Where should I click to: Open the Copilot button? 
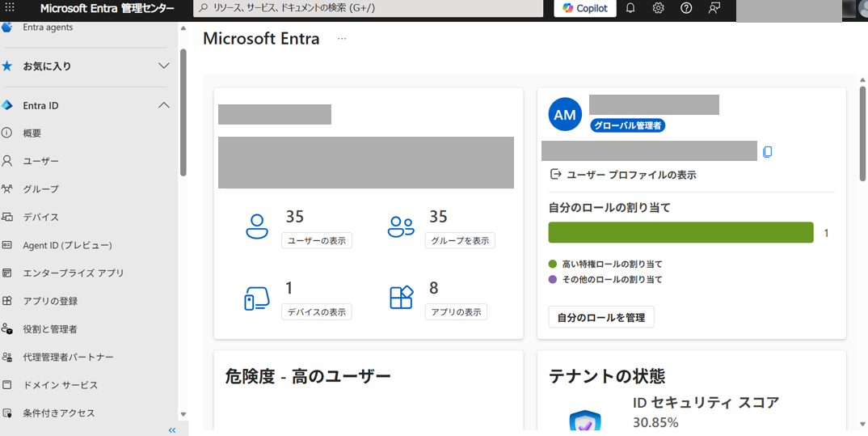585,8
